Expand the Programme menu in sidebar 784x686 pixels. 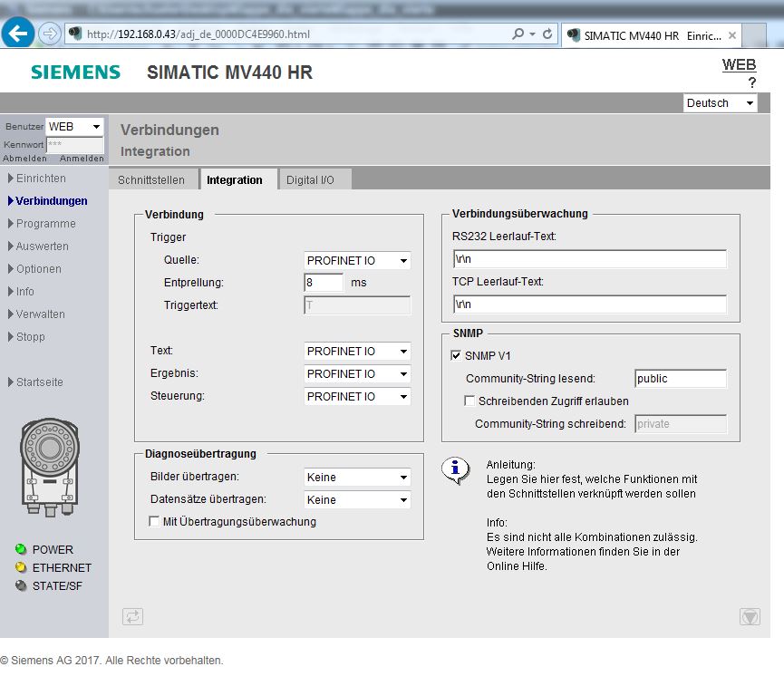click(x=45, y=224)
